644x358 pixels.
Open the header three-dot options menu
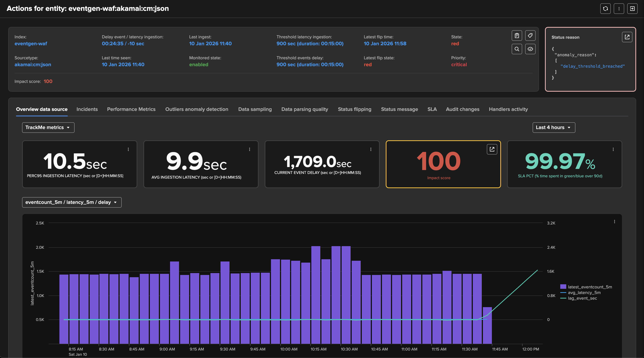tap(619, 9)
